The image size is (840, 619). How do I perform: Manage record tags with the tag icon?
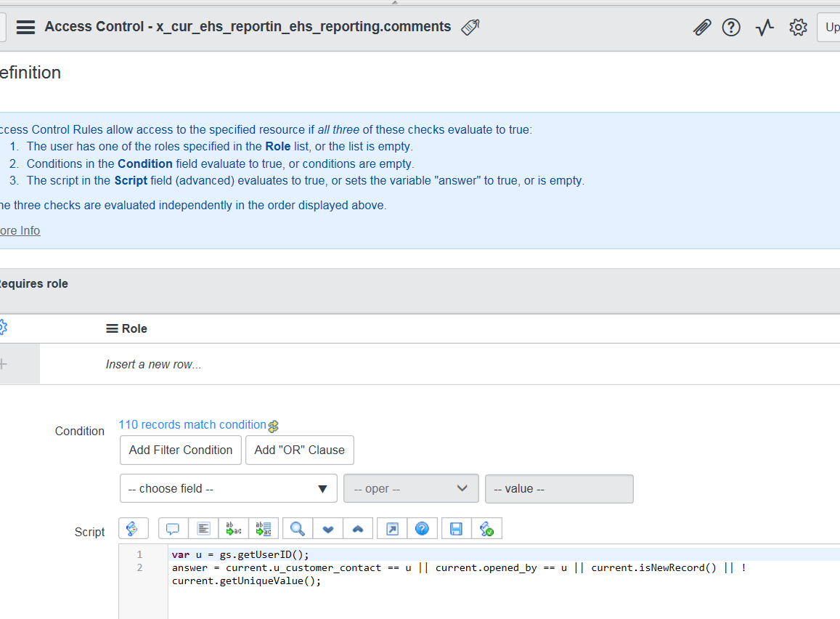tap(469, 26)
